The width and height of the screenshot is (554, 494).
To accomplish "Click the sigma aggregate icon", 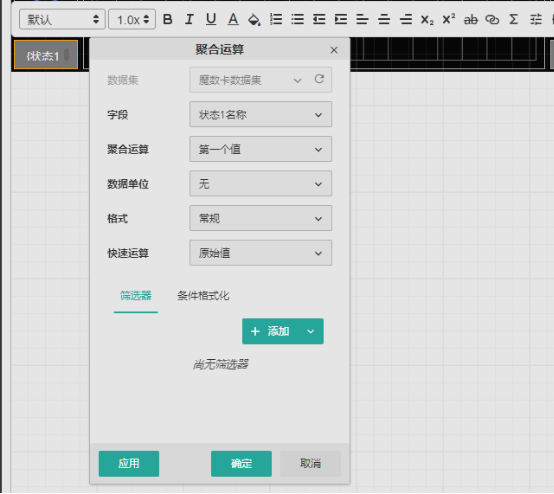I will tap(514, 19).
